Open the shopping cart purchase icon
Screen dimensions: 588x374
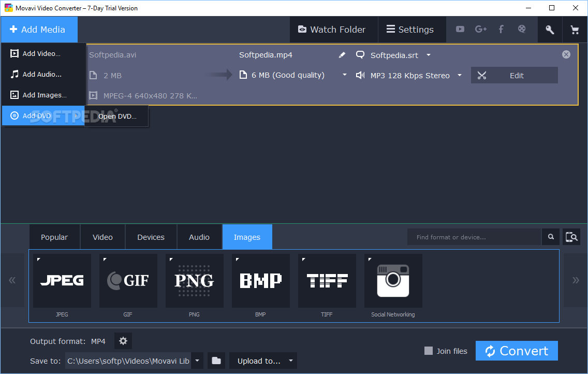click(575, 30)
